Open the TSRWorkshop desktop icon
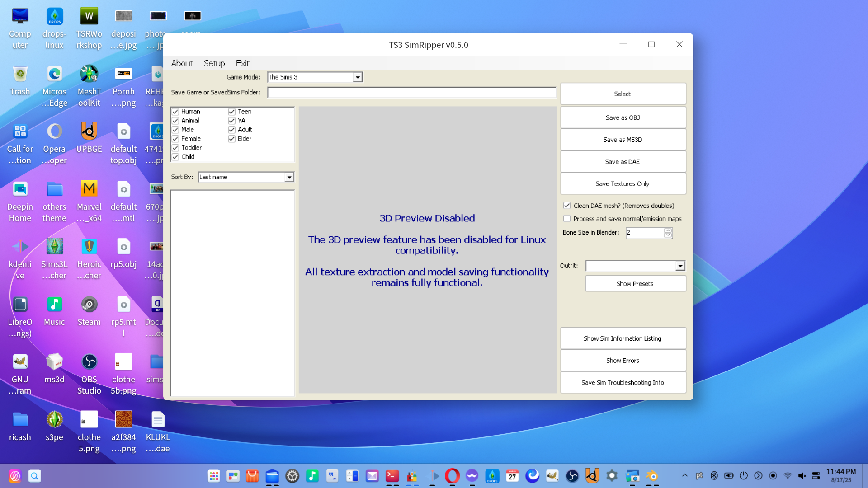This screenshot has width=868, height=488. point(89,17)
